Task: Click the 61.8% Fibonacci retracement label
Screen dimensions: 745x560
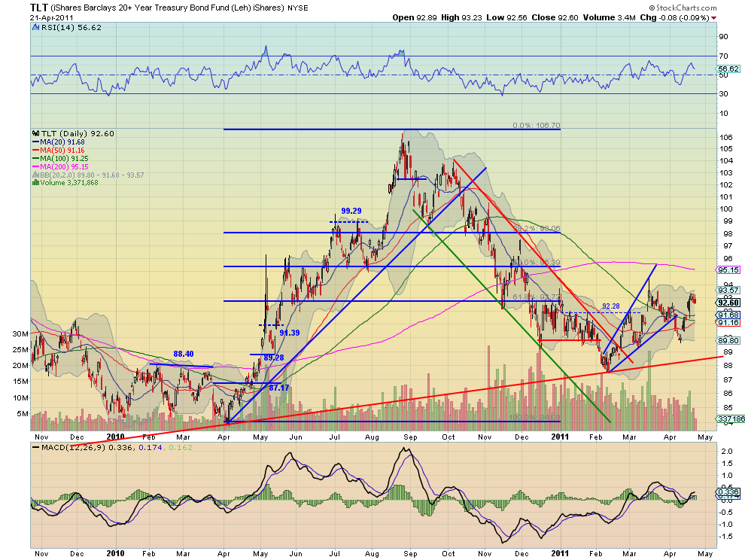Action: coord(537,297)
